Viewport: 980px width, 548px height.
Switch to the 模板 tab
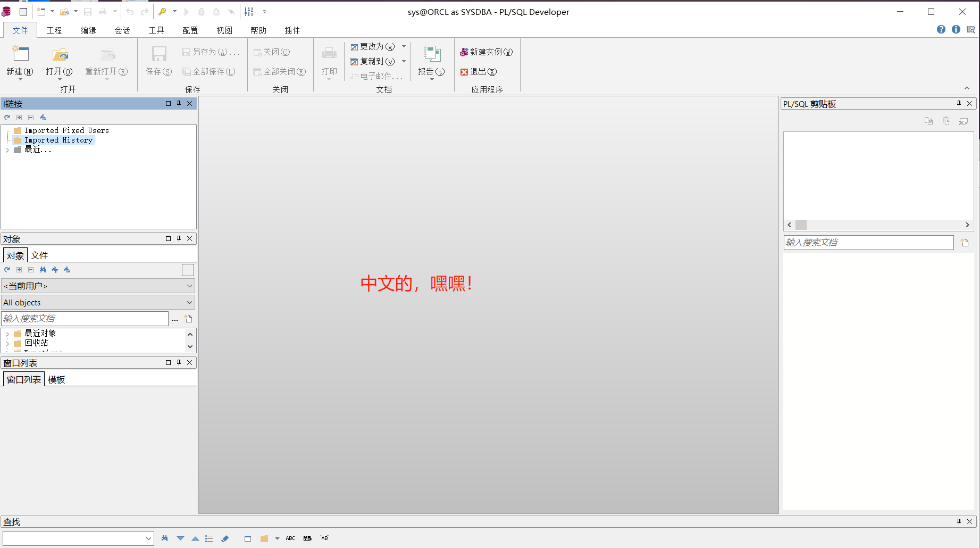pyautogui.click(x=56, y=379)
